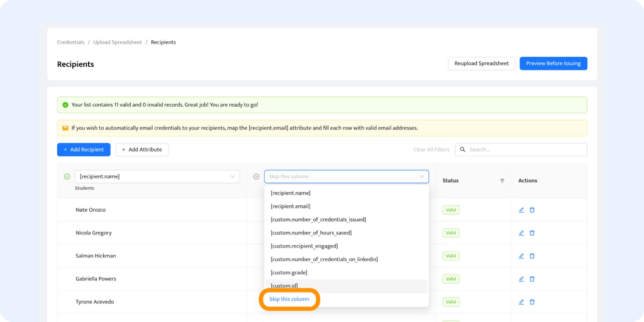Delete the Salman Hickman row

[x=532, y=256]
